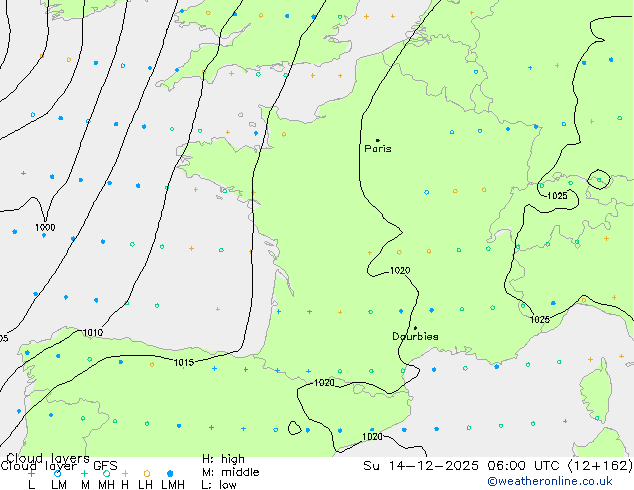Click the Dourbies city marker dot

point(415,328)
